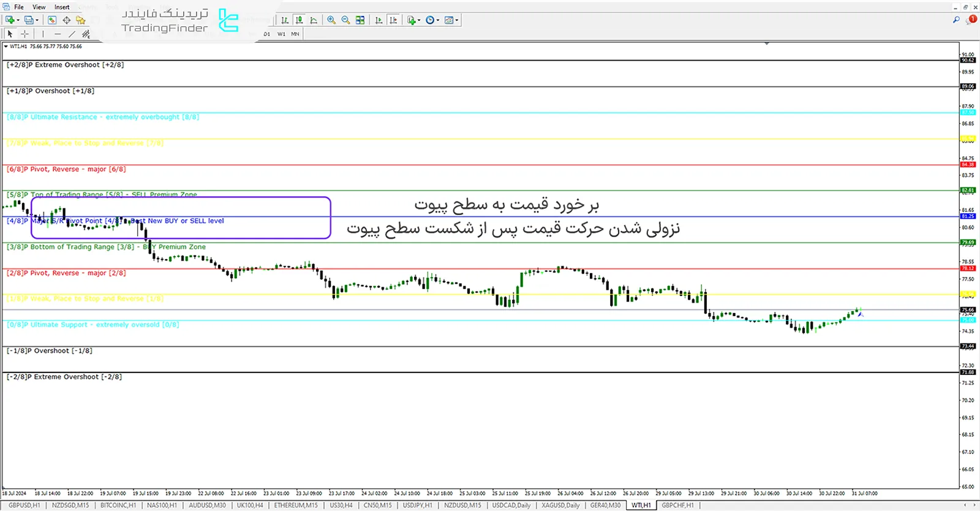Toggle chart shift icon
This screenshot has height=511, width=980.
point(393,20)
